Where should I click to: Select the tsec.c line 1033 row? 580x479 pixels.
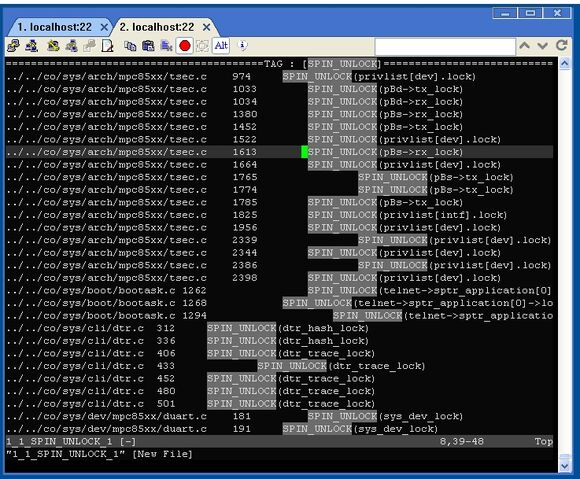tap(279, 89)
